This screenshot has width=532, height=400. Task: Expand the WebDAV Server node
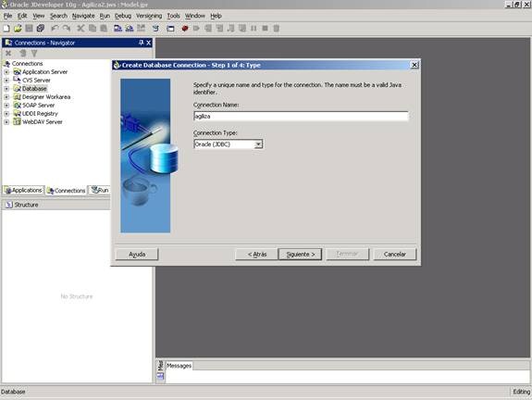coord(6,122)
